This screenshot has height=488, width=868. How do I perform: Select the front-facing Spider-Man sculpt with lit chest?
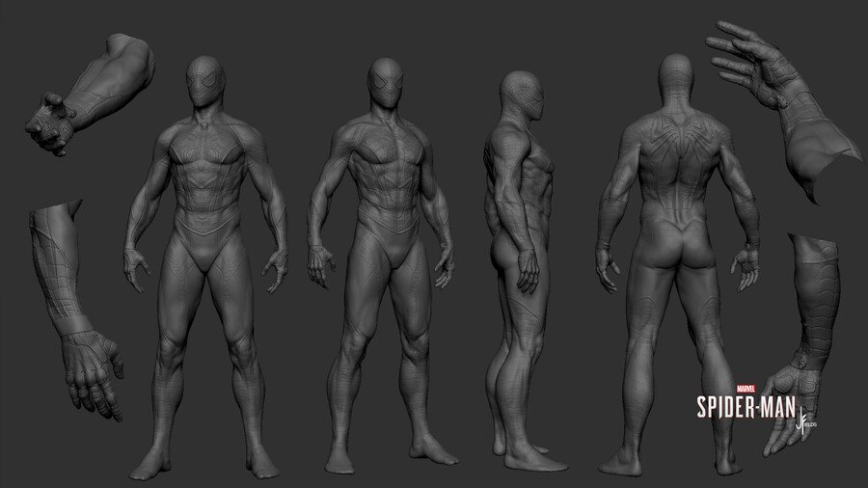pyautogui.click(x=205, y=267)
